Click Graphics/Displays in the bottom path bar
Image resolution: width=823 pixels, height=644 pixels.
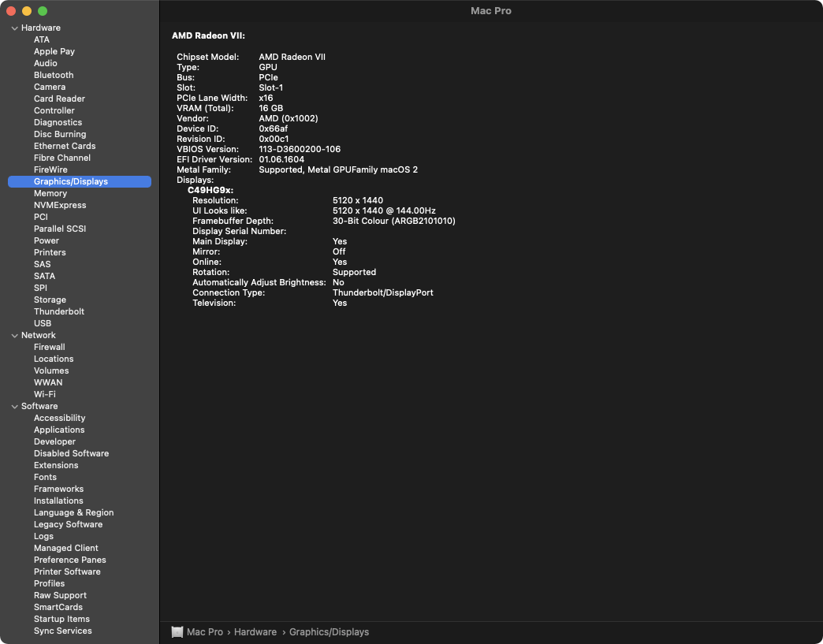pyautogui.click(x=329, y=632)
